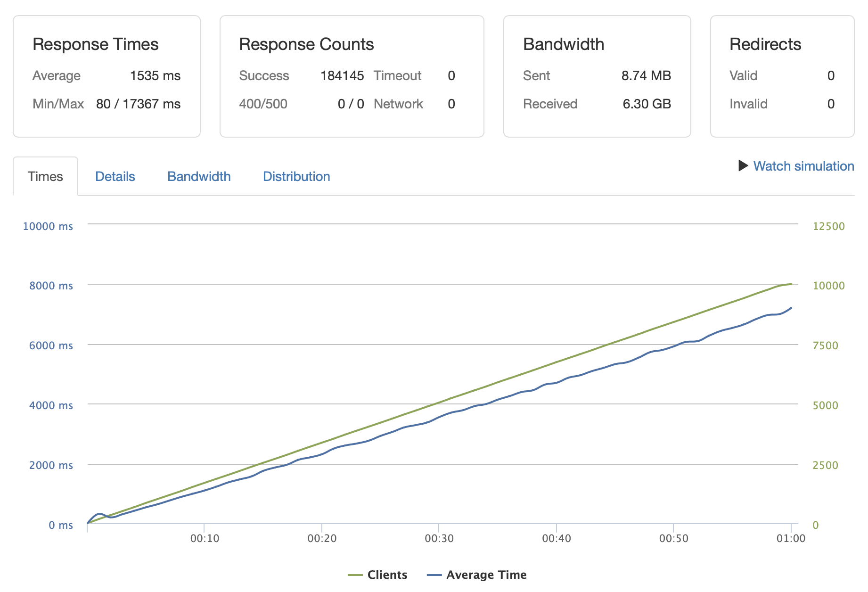Select the Distribution tab
This screenshot has height=592, width=868.
(296, 176)
